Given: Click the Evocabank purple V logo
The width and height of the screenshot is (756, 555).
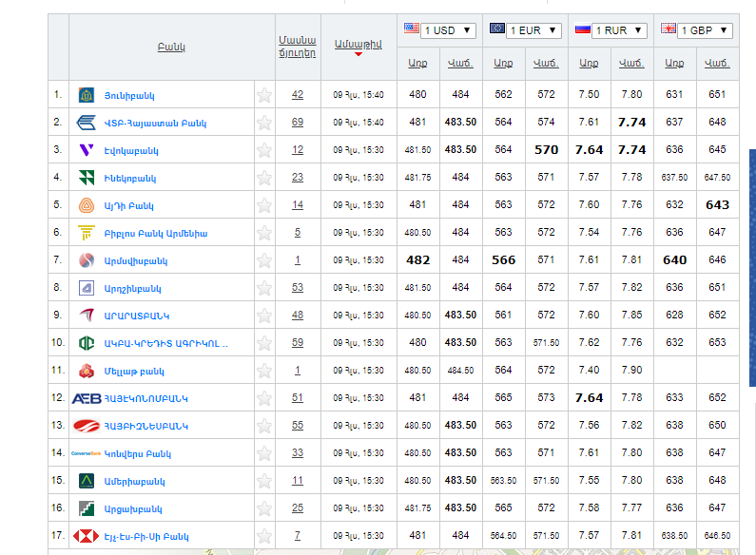Looking at the screenshot, I should (87, 150).
